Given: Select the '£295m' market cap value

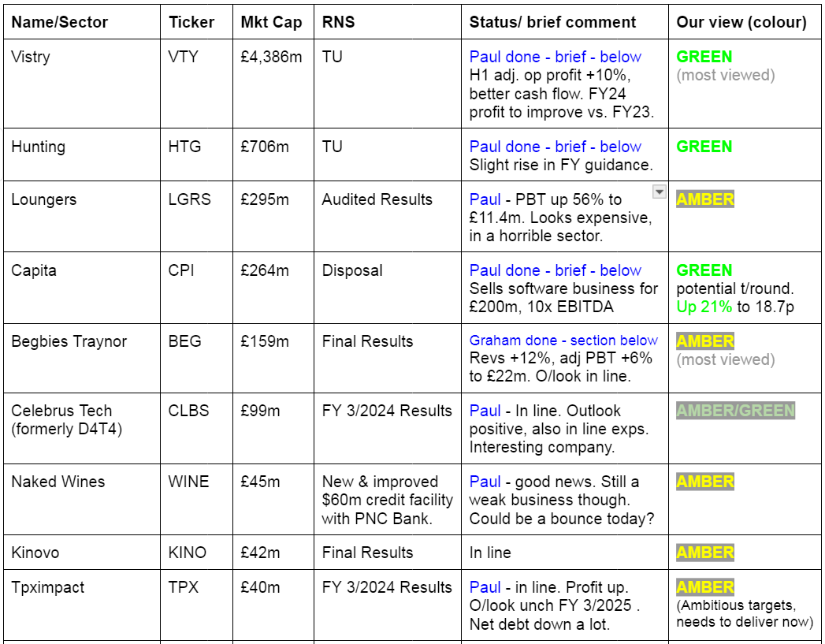Looking at the screenshot, I should tap(265, 199).
